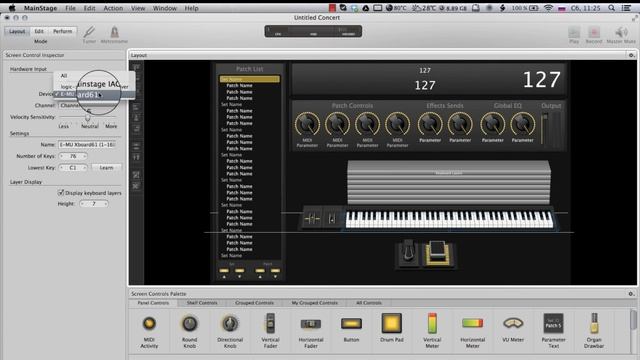The height and width of the screenshot is (360, 640).
Task: Click the pitch bend wheel beside keyboard
Action: 312,219
